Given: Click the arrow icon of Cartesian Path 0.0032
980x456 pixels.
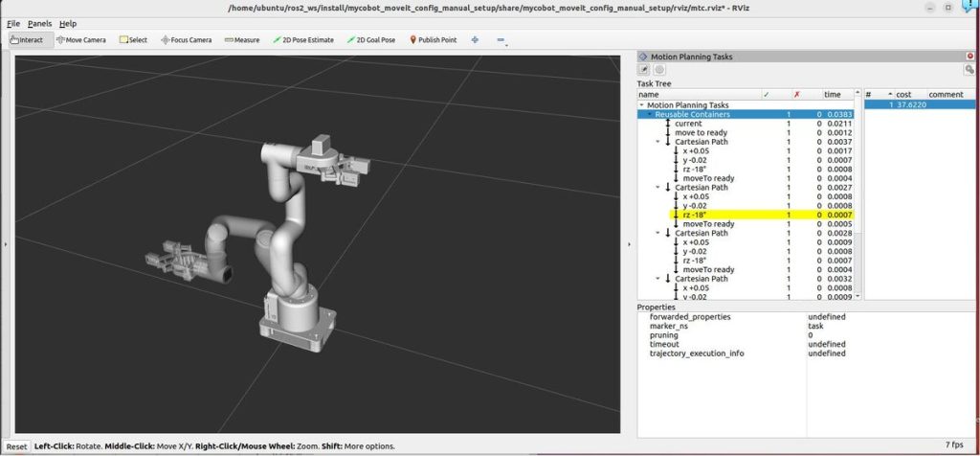Looking at the screenshot, I should click(667, 279).
